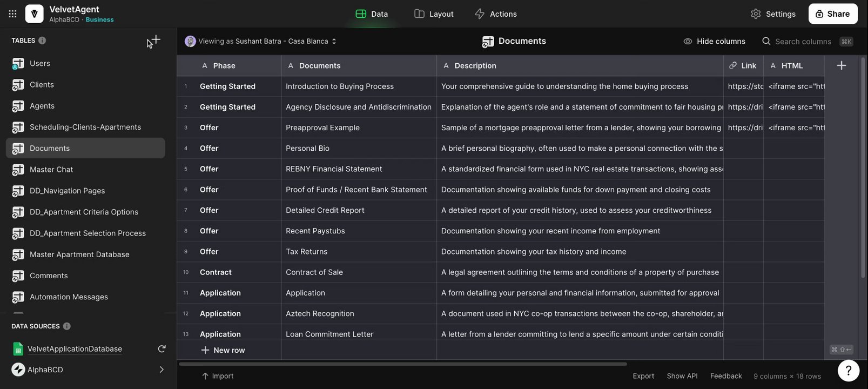Click the Share button
This screenshot has height=389, width=868.
click(832, 14)
